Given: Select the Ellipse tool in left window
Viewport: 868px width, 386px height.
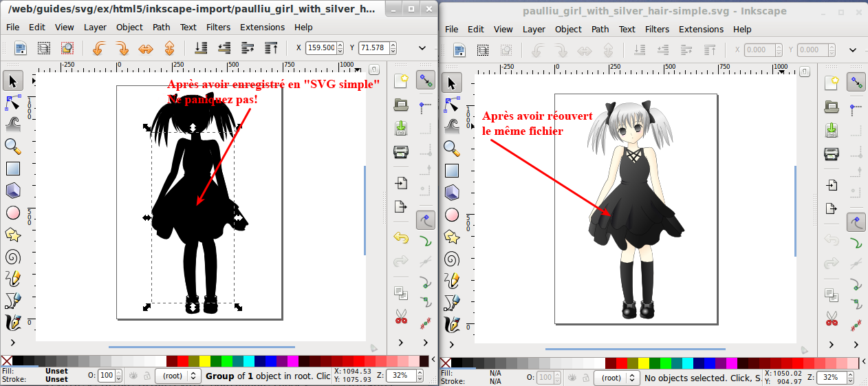Looking at the screenshot, I should click(x=12, y=213).
